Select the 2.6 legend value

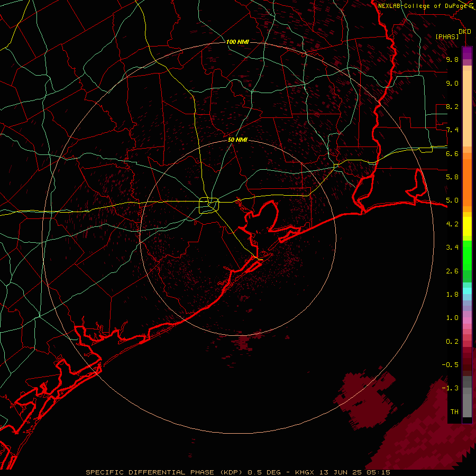coord(452,271)
